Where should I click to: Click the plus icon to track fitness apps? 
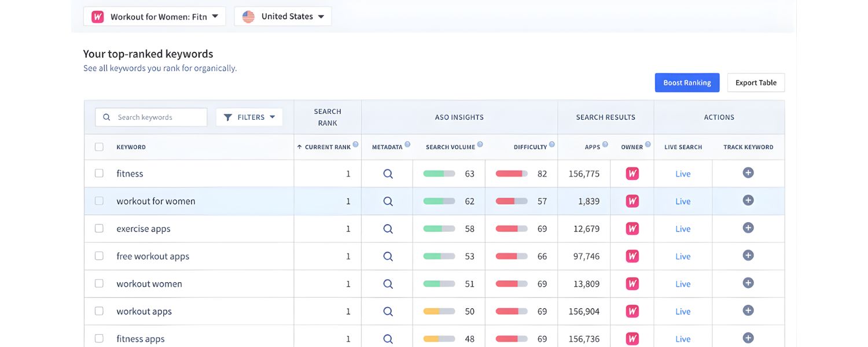[x=748, y=338]
